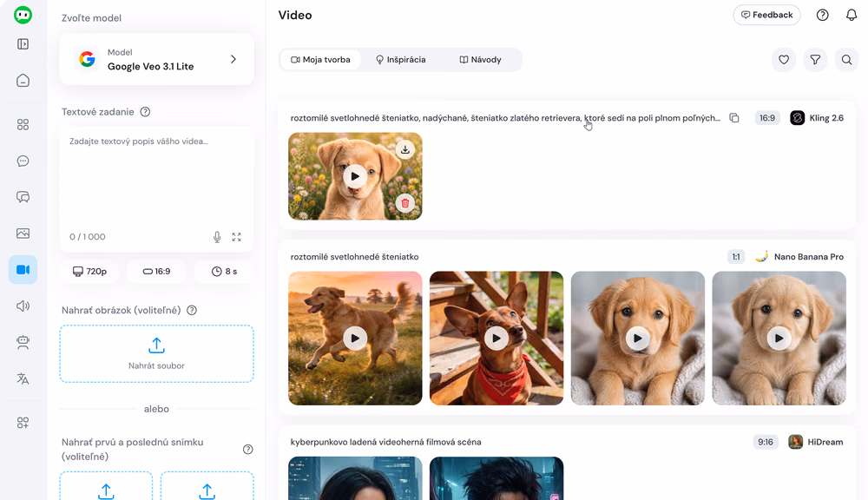Click the long golden retriever prompt text
Screen dimensions: 868x500
[x=505, y=118]
